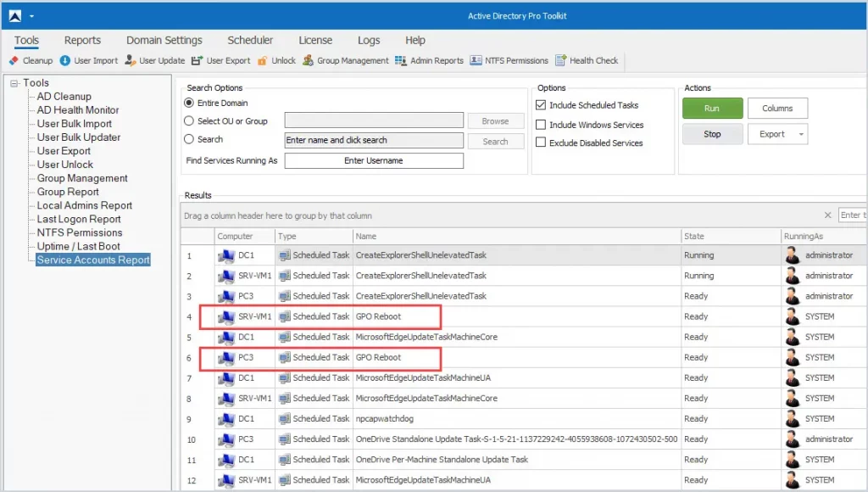Select OneDrive Per-Machine Standalone Update Task row
Image resolution: width=868 pixels, height=492 pixels.
(x=524, y=460)
